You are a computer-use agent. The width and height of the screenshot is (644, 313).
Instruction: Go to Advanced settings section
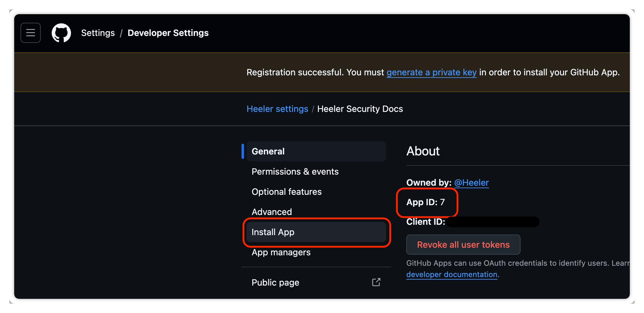click(x=316, y=212)
